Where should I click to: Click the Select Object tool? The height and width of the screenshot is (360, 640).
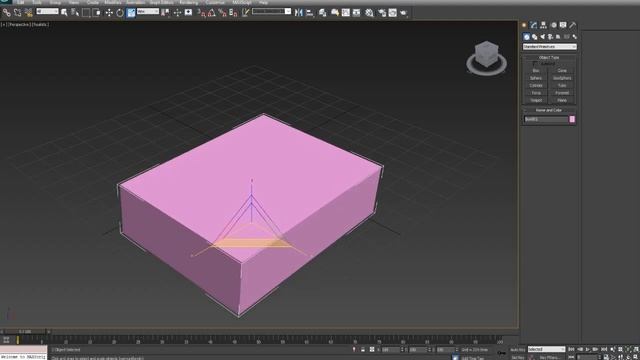[64, 13]
